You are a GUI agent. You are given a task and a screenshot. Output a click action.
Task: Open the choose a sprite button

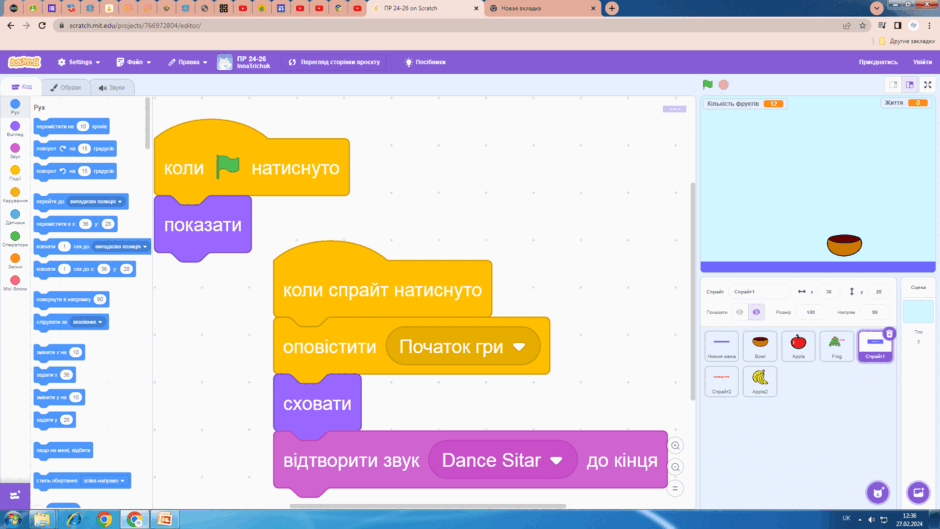click(878, 492)
